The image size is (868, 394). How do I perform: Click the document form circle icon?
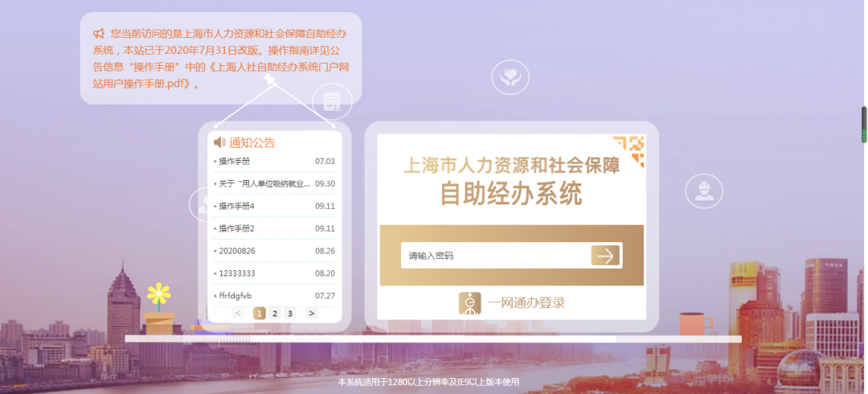pos(331,101)
